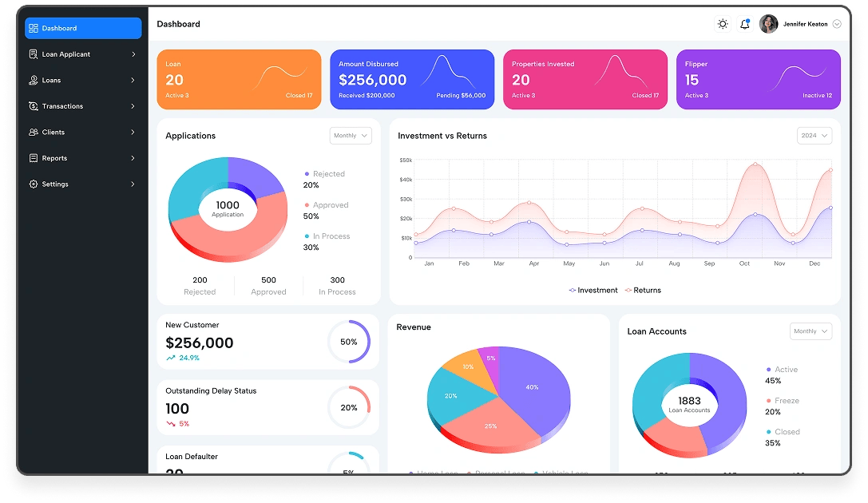Screen dimensions: 868x503
Task: Click the New Customer $256,000 value
Action: (x=200, y=343)
